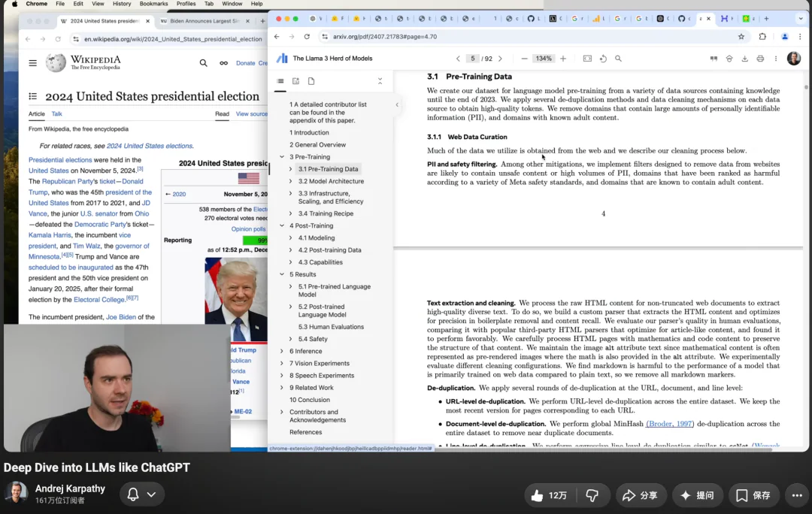Click Wikipedia search magnifier icon
This screenshot has height=514, width=812.
point(204,63)
